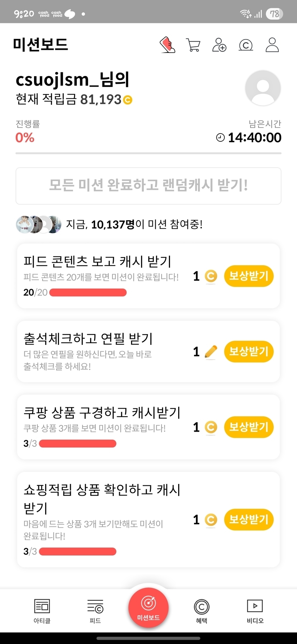Open the 혜택 tab

[201, 611]
